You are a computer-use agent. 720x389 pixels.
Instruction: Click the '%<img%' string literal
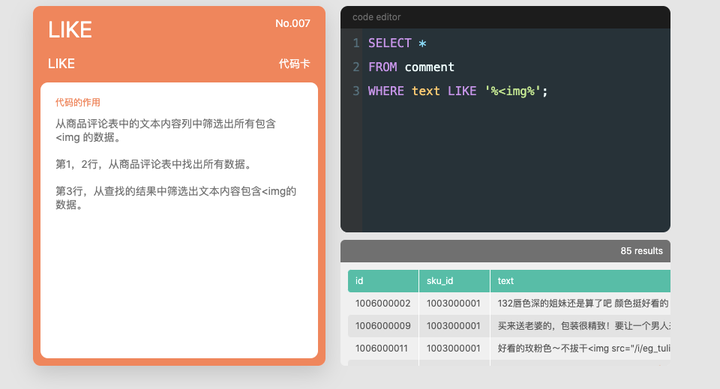click(513, 91)
